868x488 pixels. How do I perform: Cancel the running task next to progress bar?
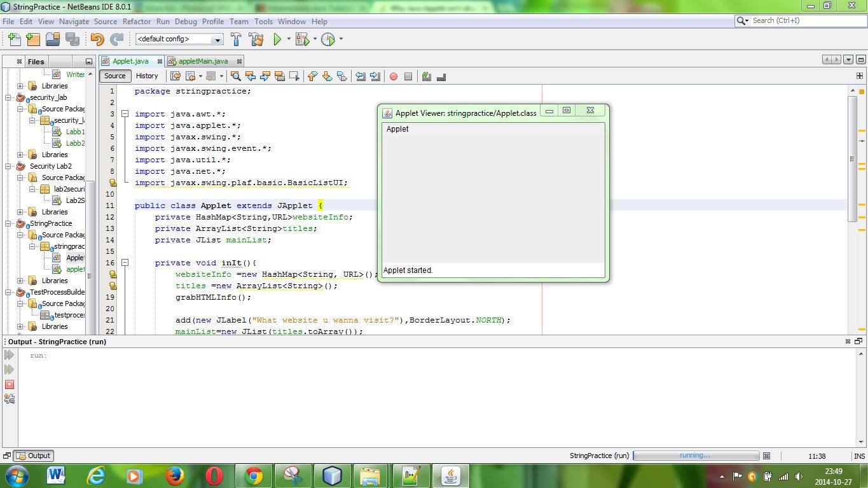pos(766,456)
